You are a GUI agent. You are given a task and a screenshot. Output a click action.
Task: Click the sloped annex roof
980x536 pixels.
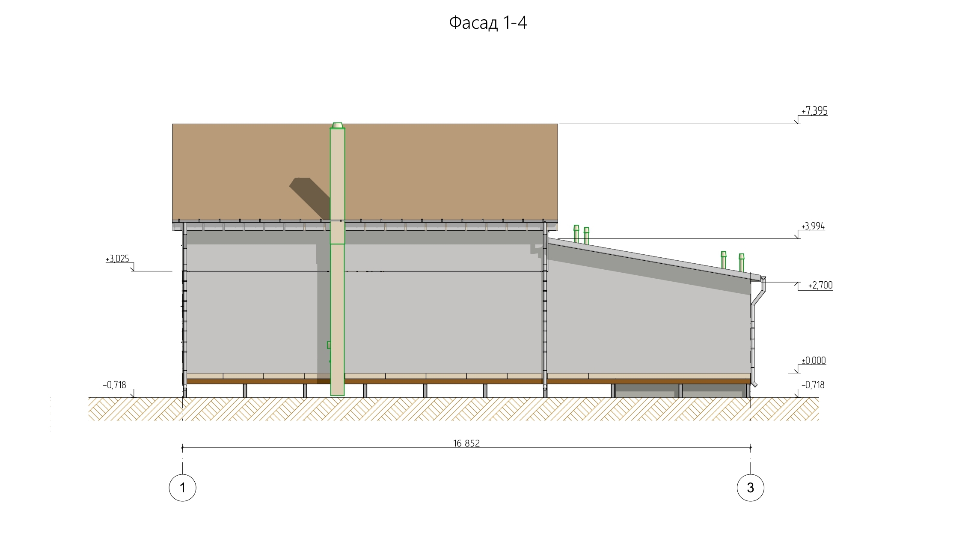click(650, 258)
